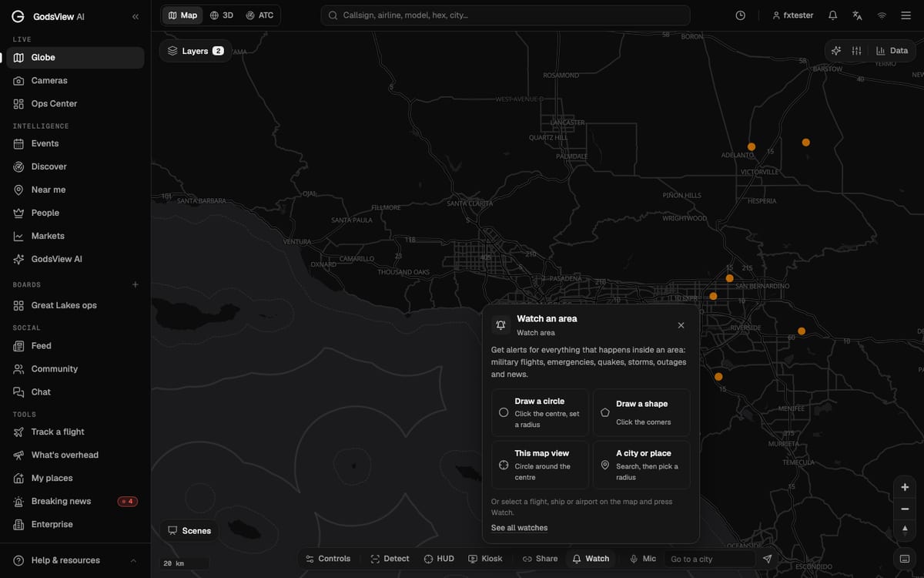
Task: Expand Help & resources menu
Action: click(x=75, y=560)
